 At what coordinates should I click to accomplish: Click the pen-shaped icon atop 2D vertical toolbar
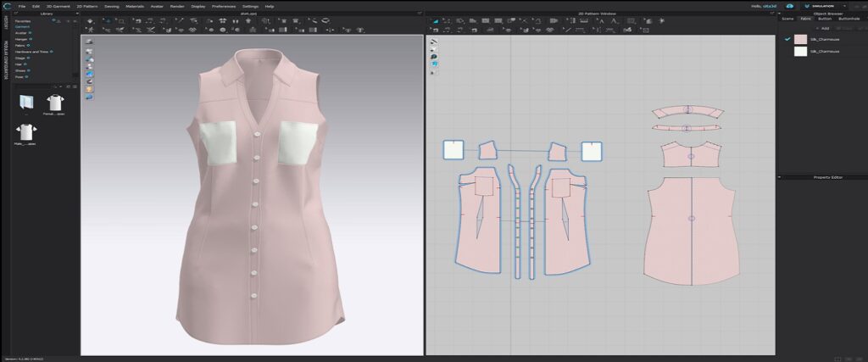click(435, 42)
